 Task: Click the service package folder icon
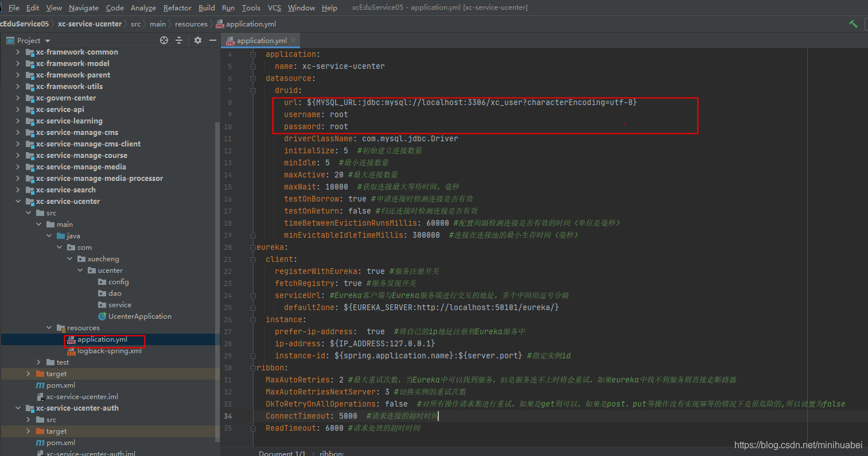[x=102, y=305]
